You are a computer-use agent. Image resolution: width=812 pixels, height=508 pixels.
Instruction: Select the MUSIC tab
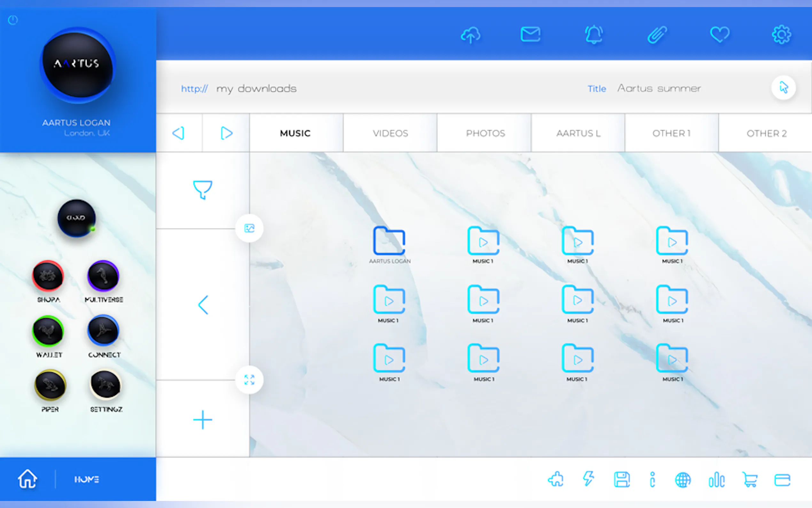coord(296,133)
